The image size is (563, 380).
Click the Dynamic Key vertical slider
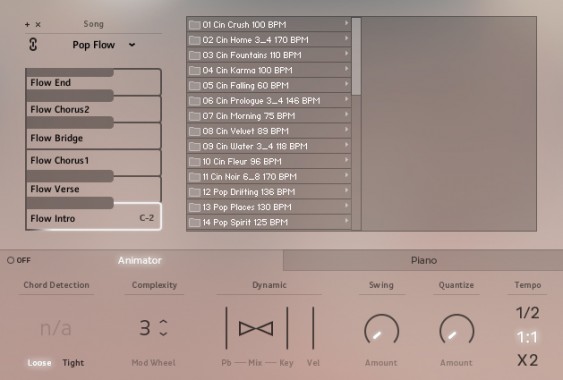(x=287, y=328)
